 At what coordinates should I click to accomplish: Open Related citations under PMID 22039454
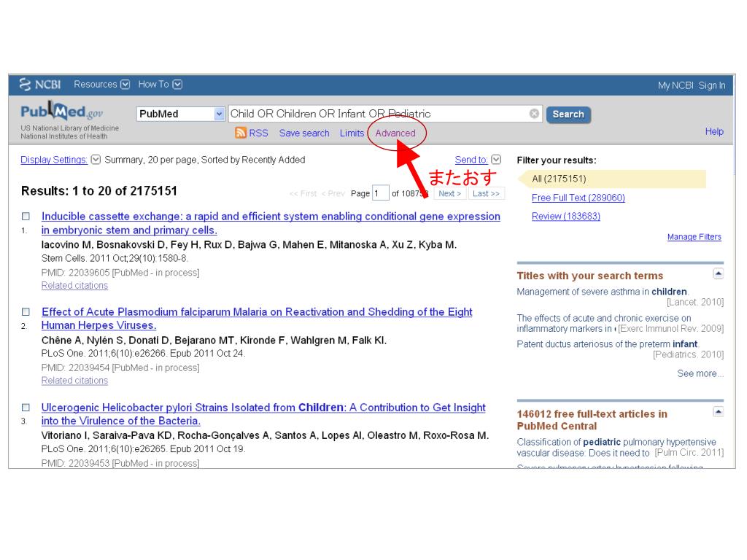click(75, 381)
